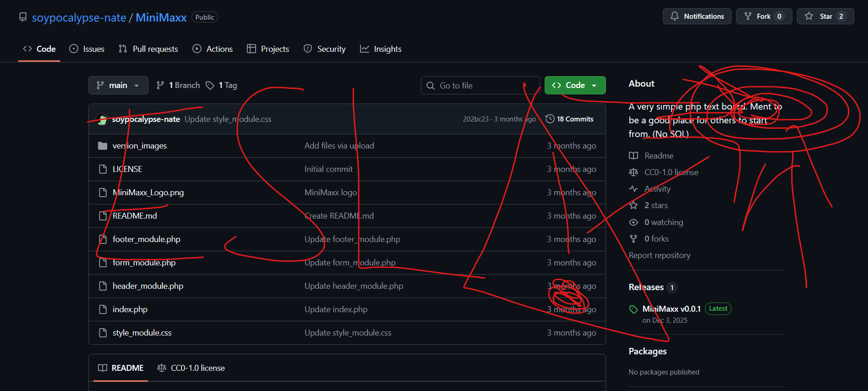Switch to the Issues tab
The image size is (868, 391).
pos(87,49)
